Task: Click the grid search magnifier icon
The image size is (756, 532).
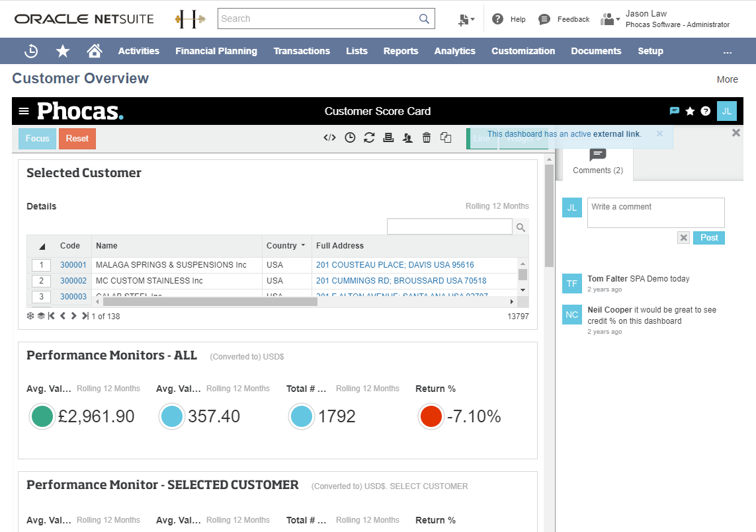Action: point(521,227)
